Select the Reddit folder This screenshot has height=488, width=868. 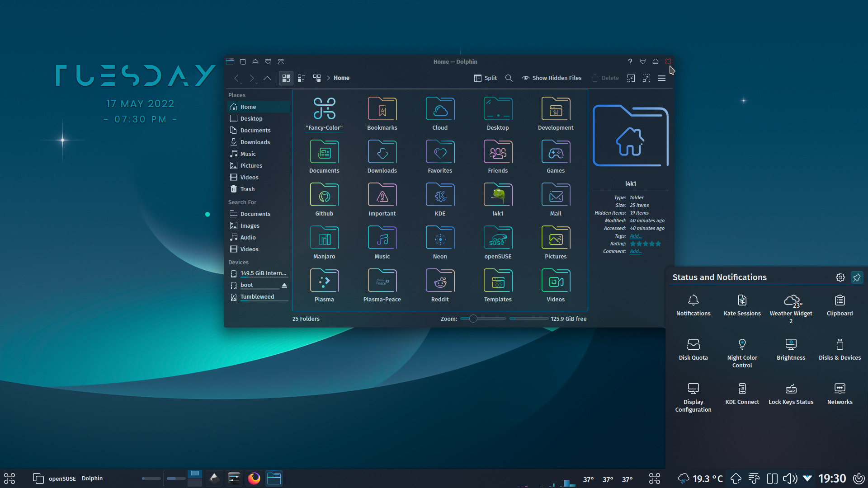pyautogui.click(x=440, y=285)
